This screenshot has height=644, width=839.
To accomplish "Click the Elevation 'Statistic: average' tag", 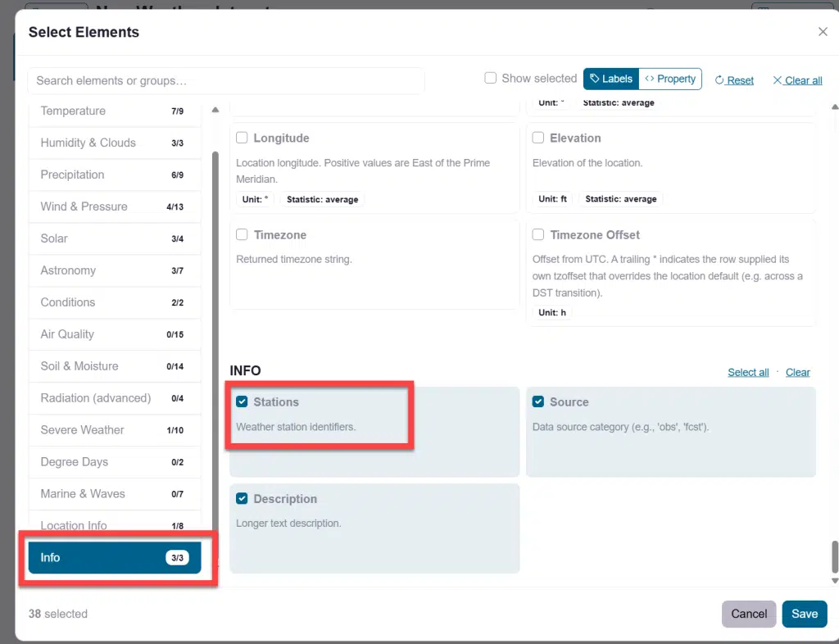I will pyautogui.click(x=621, y=199).
